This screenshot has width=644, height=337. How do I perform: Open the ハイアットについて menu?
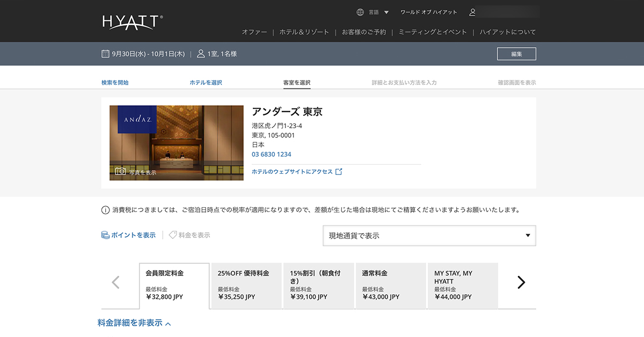pos(508,32)
